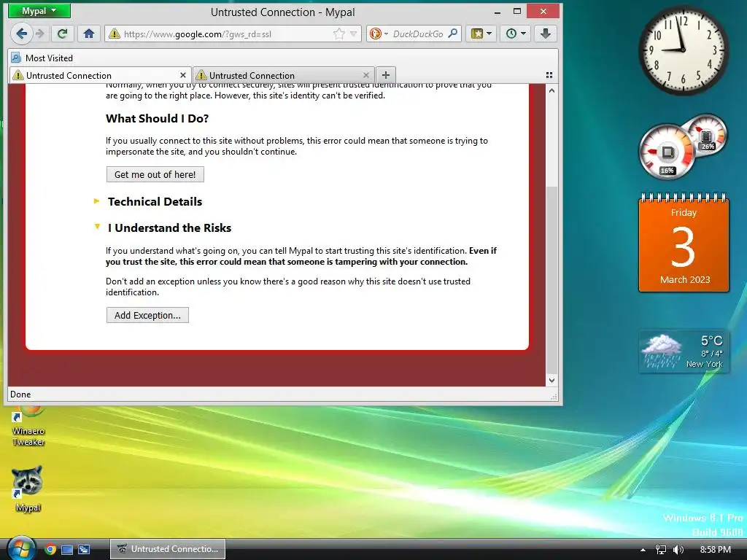Click the scrollbar up arrow
The height and width of the screenshot is (560, 747).
[551, 90]
